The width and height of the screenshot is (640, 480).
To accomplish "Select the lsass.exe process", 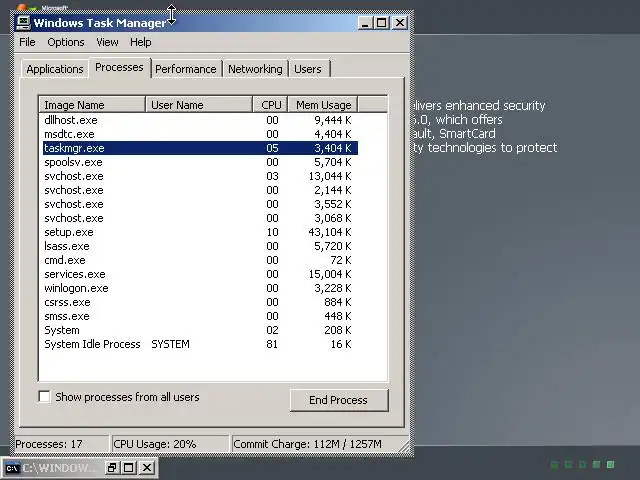I will 200,246.
